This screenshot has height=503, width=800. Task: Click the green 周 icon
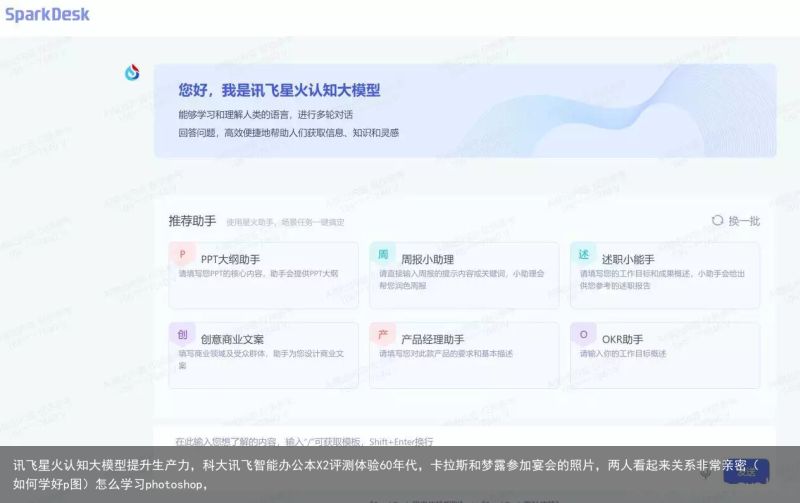pos(383,254)
